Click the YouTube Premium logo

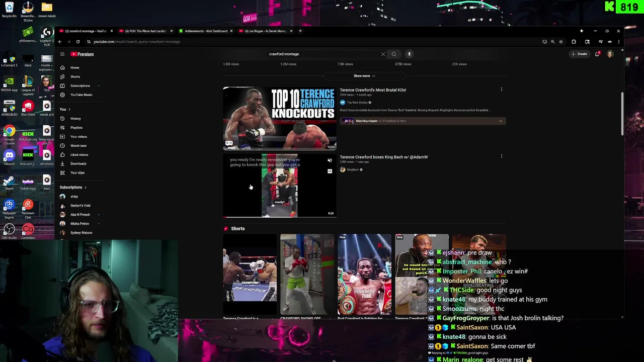(x=82, y=54)
